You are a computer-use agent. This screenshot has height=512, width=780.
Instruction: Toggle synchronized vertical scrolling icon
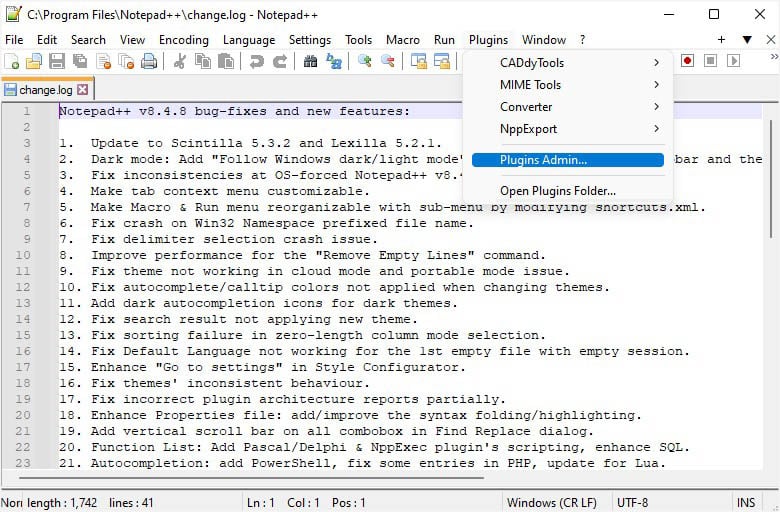click(418, 62)
